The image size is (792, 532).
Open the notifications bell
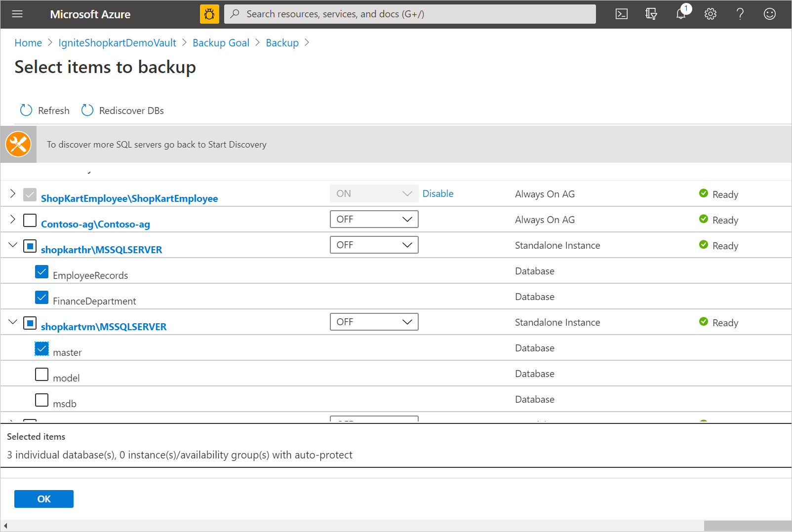point(680,14)
